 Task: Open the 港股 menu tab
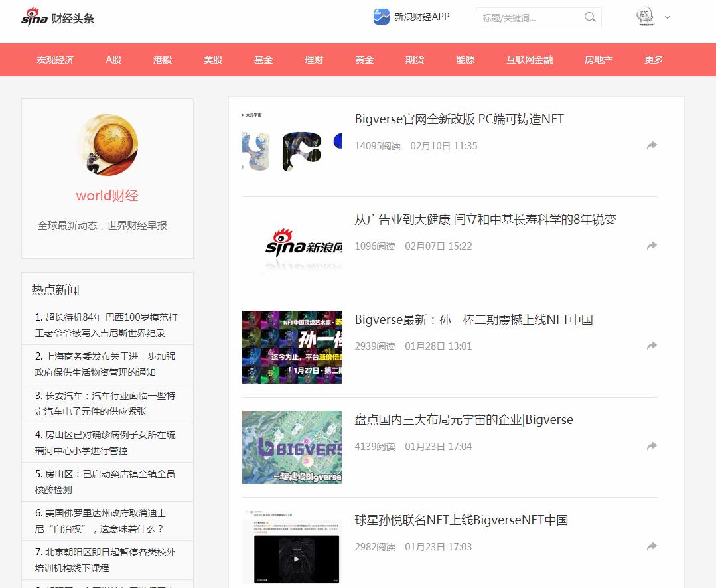coord(163,60)
